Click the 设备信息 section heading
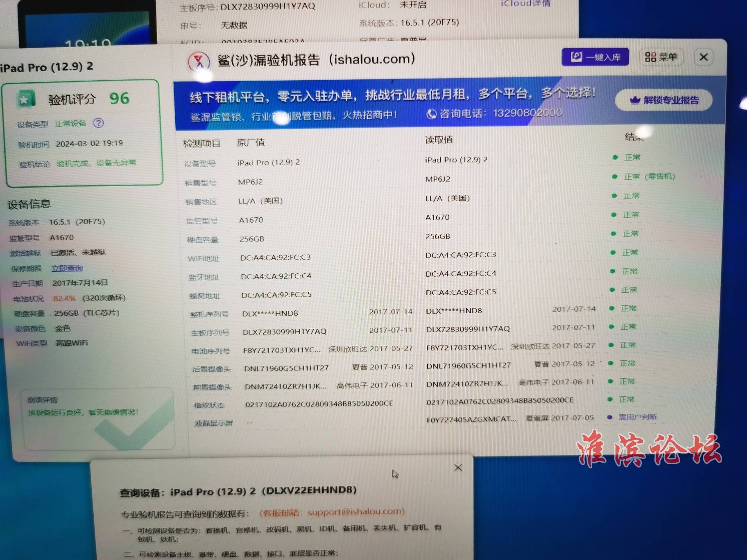 click(x=29, y=204)
